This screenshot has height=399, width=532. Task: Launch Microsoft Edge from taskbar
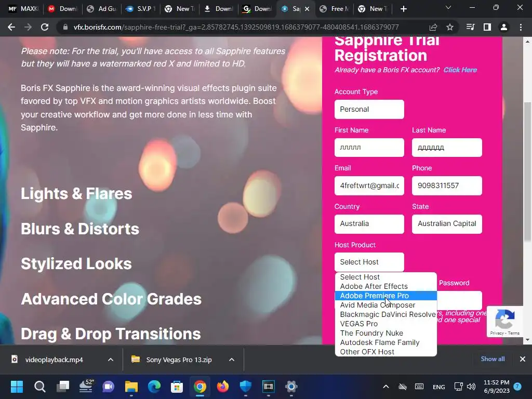(154, 387)
